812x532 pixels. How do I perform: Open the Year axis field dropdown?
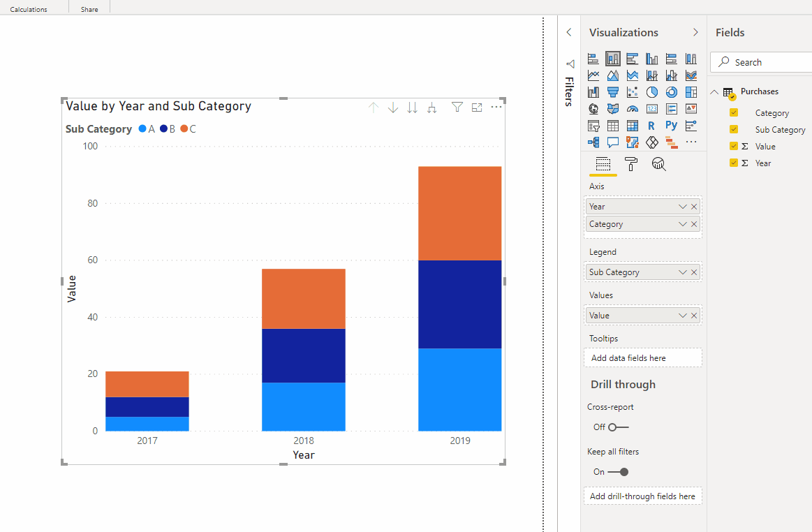[683, 207]
